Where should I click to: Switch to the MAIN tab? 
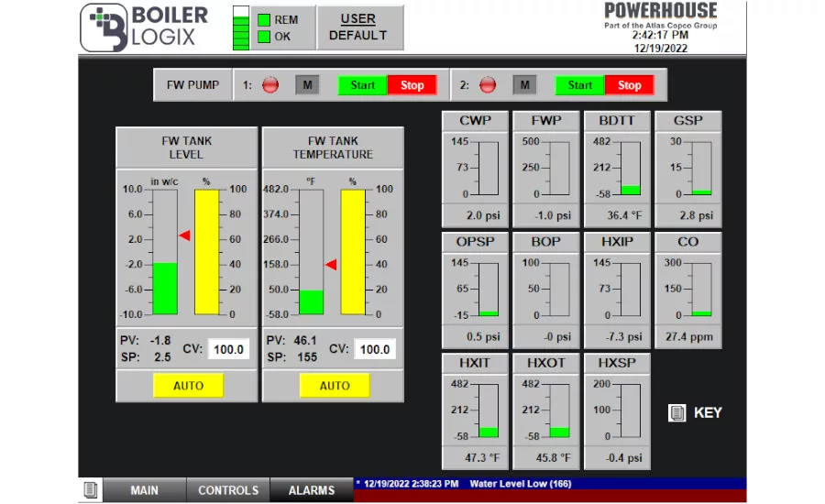point(144,490)
